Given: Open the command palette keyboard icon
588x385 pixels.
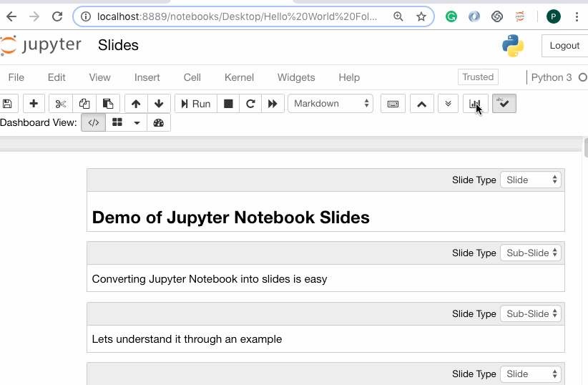Looking at the screenshot, I should click(x=393, y=104).
